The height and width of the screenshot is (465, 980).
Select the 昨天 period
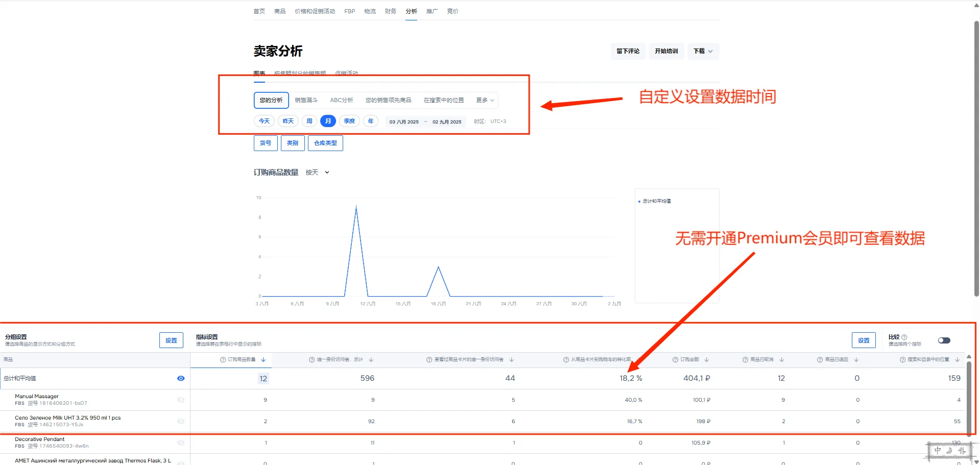pyautogui.click(x=288, y=121)
